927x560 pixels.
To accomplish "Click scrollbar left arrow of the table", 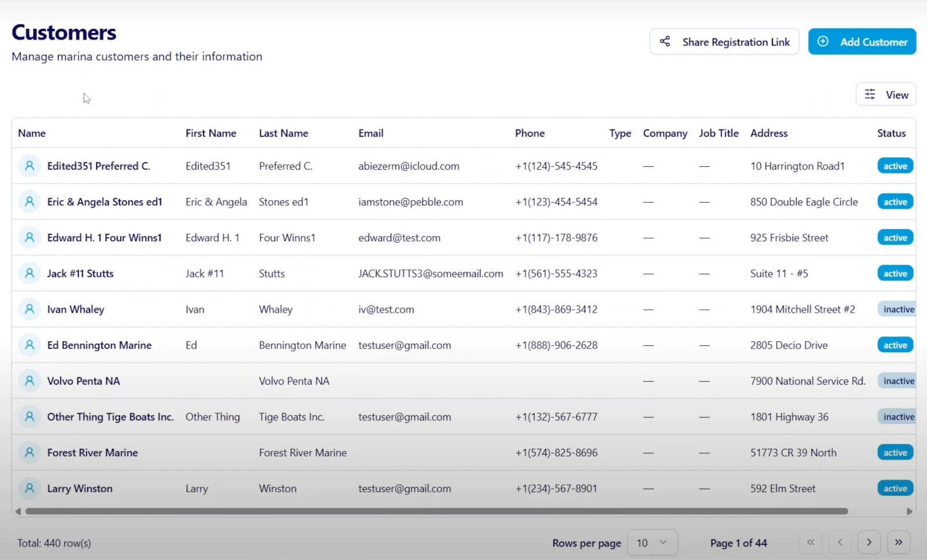I will (x=18, y=511).
